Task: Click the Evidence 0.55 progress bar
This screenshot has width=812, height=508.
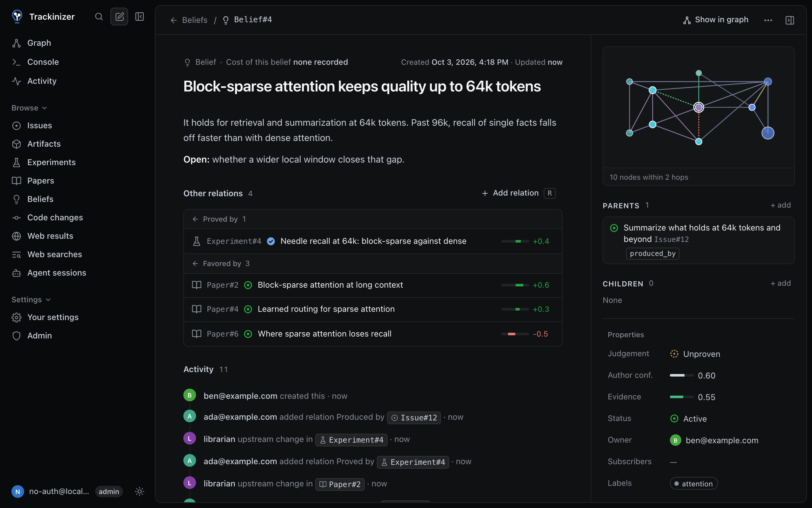Action: coord(681,397)
